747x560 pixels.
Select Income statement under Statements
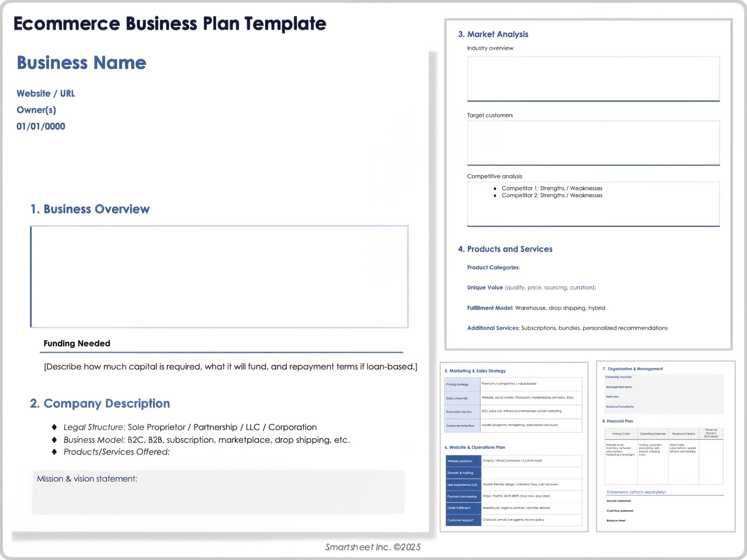click(x=619, y=501)
